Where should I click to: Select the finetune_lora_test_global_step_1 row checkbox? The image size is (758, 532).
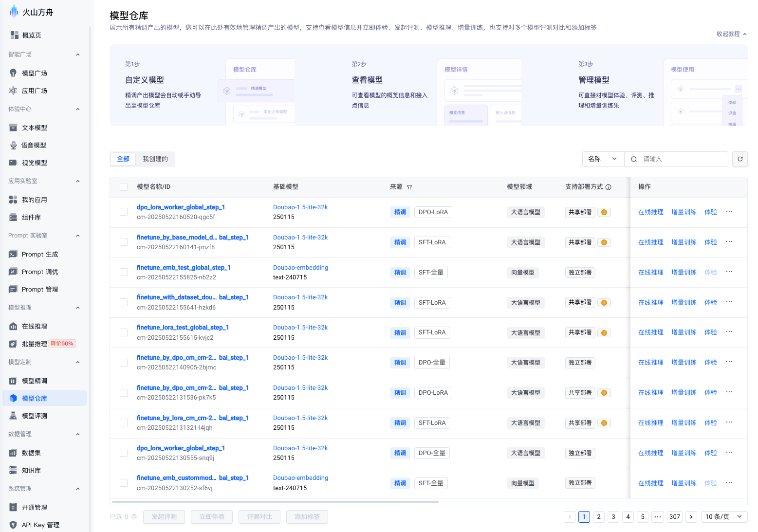click(124, 332)
